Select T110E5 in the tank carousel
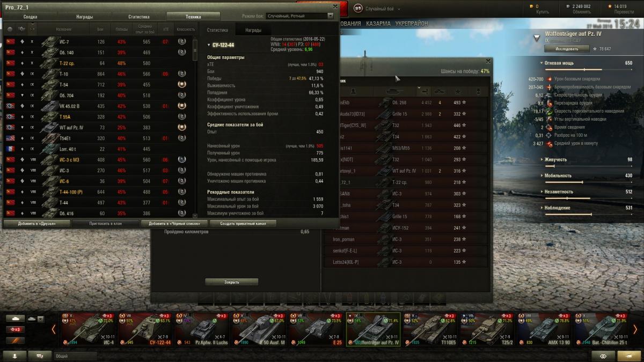Viewport: 644px width, 362px height. (x=430, y=329)
